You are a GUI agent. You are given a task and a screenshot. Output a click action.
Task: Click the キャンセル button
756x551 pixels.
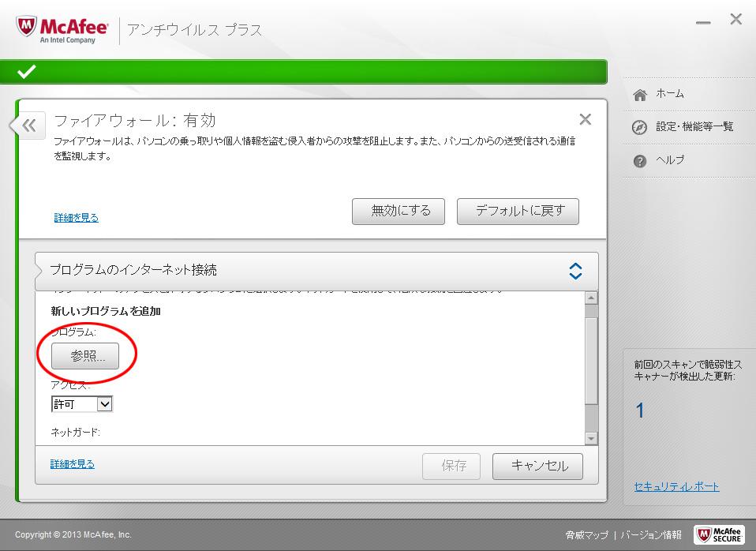tap(537, 466)
